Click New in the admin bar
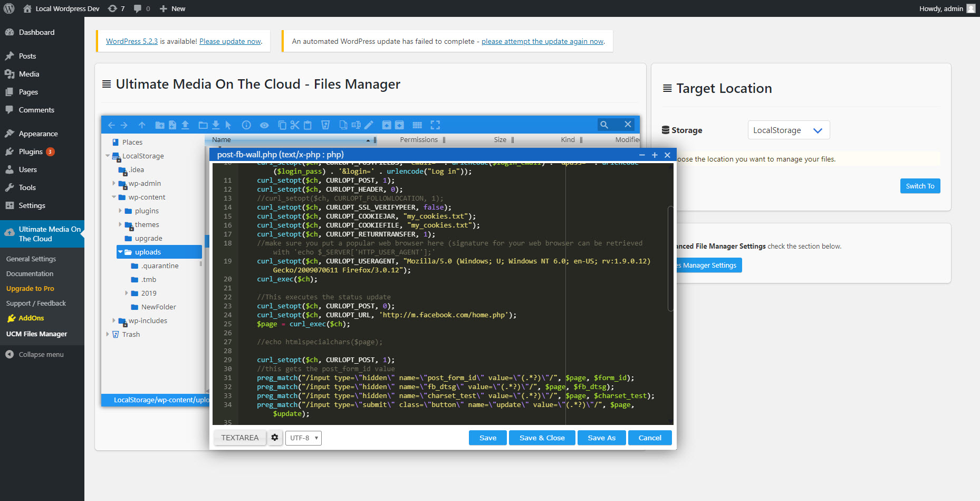 click(172, 8)
